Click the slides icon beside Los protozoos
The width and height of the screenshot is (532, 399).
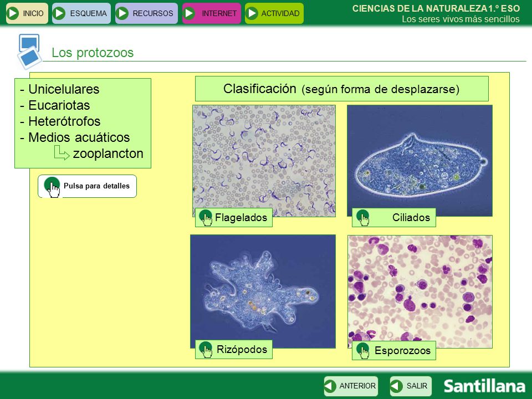(x=29, y=52)
